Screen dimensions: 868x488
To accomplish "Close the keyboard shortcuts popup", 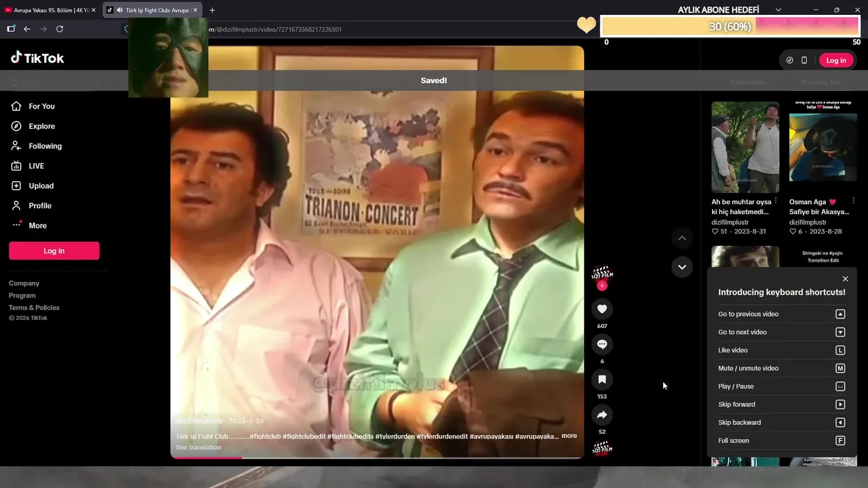I will click(x=845, y=279).
